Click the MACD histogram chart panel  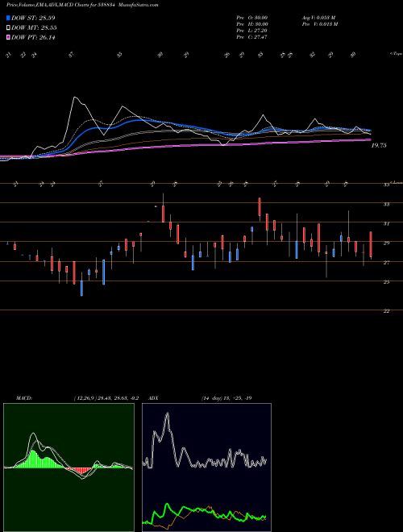69,468
